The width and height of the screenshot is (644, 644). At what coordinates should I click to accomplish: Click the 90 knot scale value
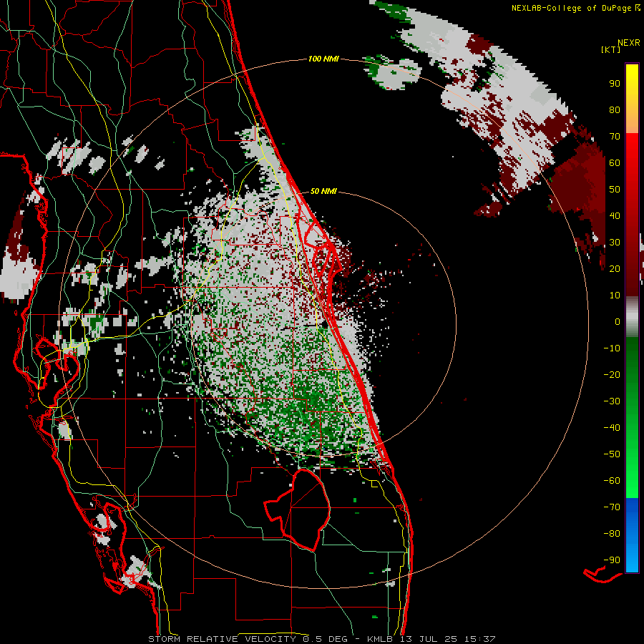(615, 84)
